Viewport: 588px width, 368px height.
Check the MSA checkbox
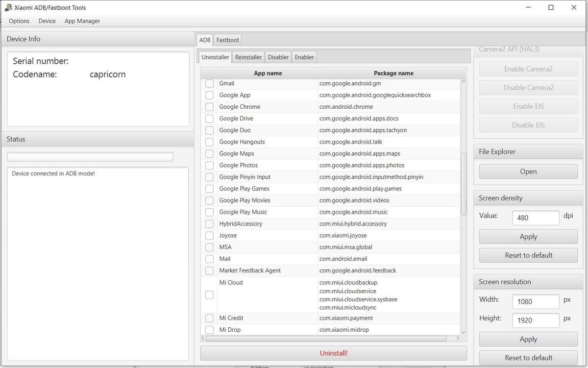[209, 247]
